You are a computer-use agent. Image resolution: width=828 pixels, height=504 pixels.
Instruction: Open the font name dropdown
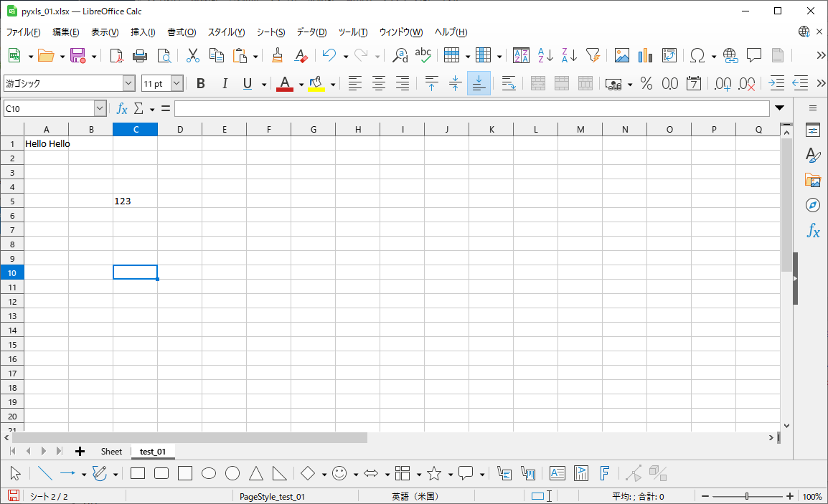(129, 83)
